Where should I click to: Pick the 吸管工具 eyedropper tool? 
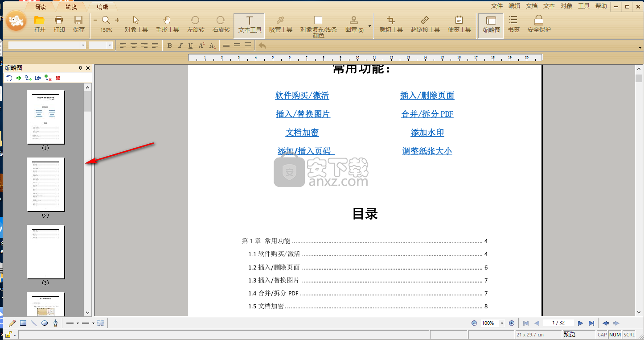[281, 24]
